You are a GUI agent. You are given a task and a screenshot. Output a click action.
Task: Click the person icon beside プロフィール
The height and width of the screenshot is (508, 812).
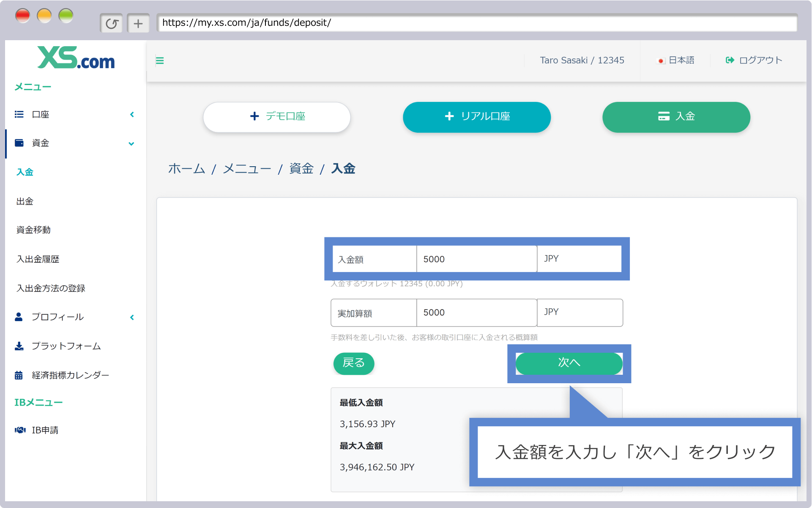tap(19, 317)
